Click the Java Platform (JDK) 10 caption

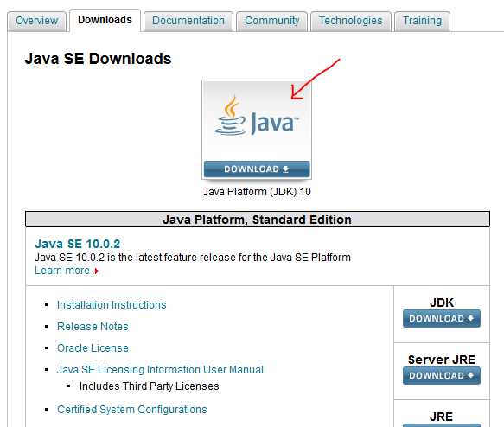pos(257,192)
